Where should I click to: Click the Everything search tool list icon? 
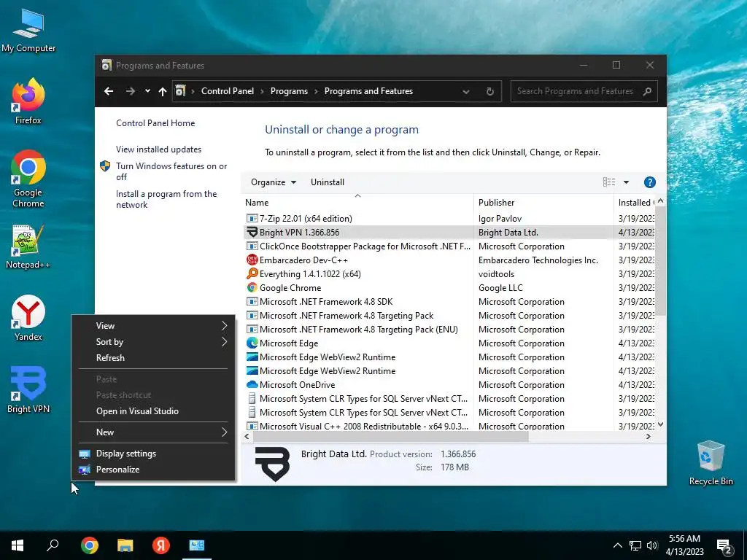click(252, 274)
